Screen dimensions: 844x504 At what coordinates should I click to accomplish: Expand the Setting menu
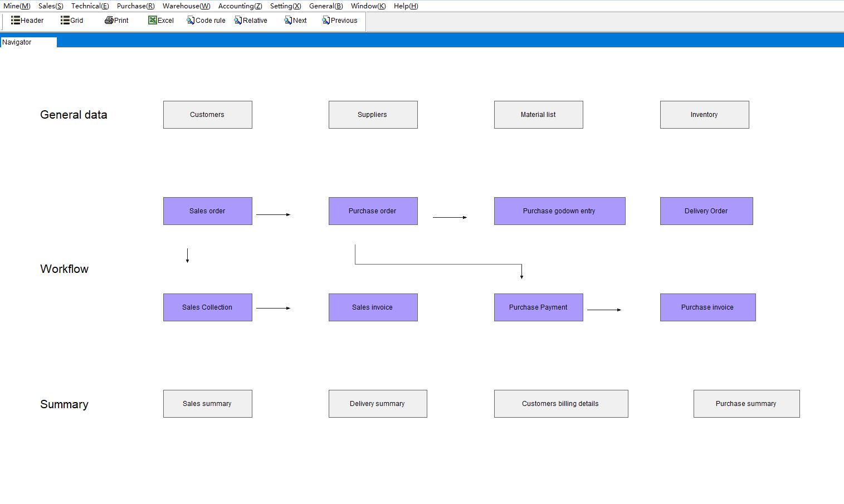click(285, 6)
